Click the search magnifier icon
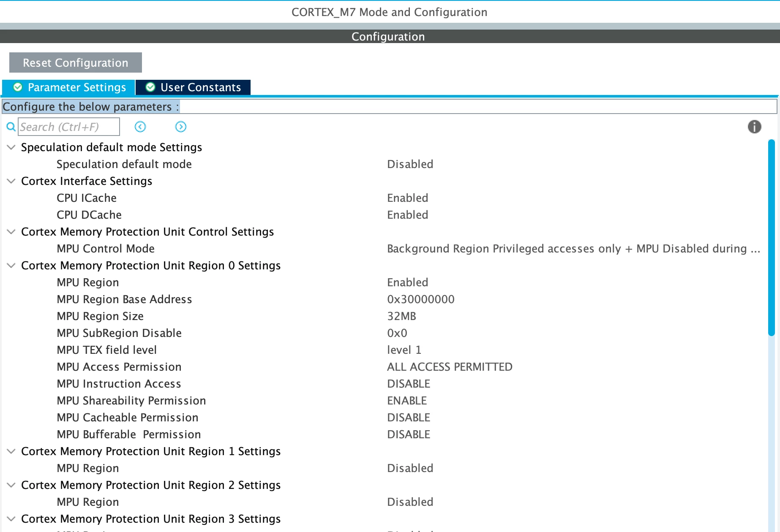 (x=11, y=127)
